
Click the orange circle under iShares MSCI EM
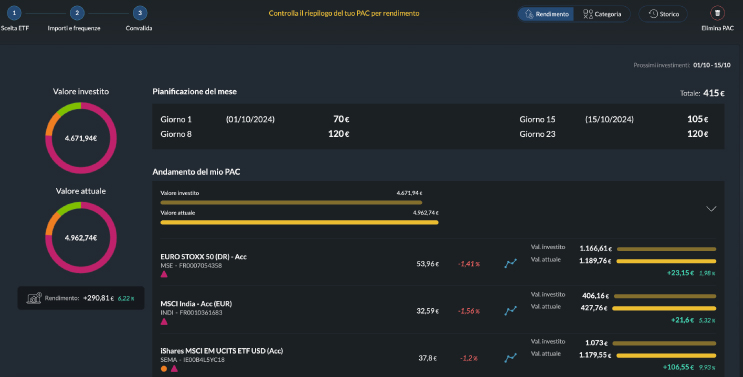164,368
